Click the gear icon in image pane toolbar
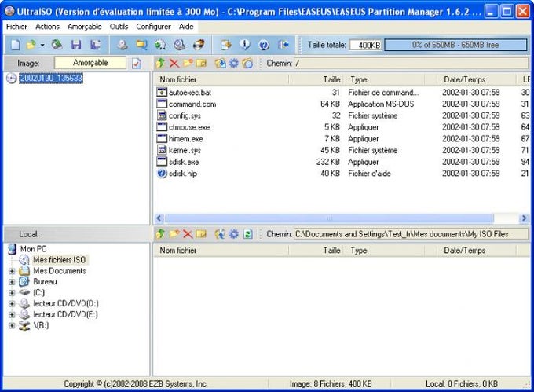The image size is (534, 392). tap(234, 63)
